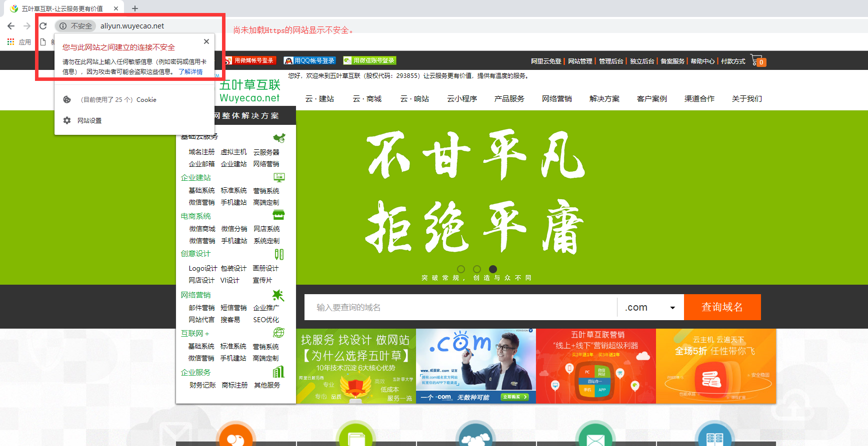
Task: Click the 不安全 site info badge
Action: [x=75, y=26]
